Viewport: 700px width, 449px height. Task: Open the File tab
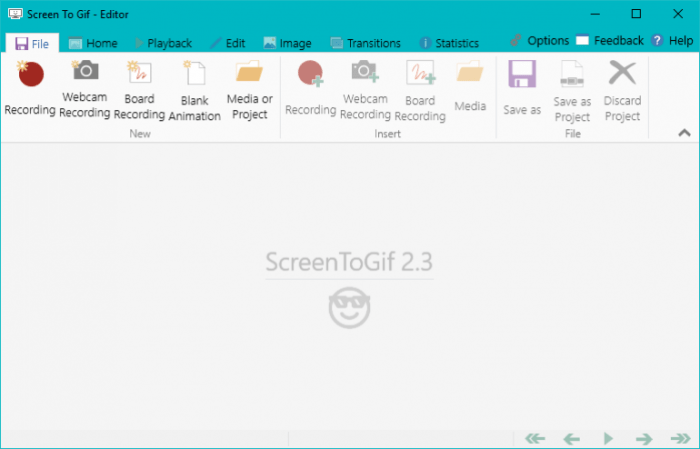(x=32, y=43)
